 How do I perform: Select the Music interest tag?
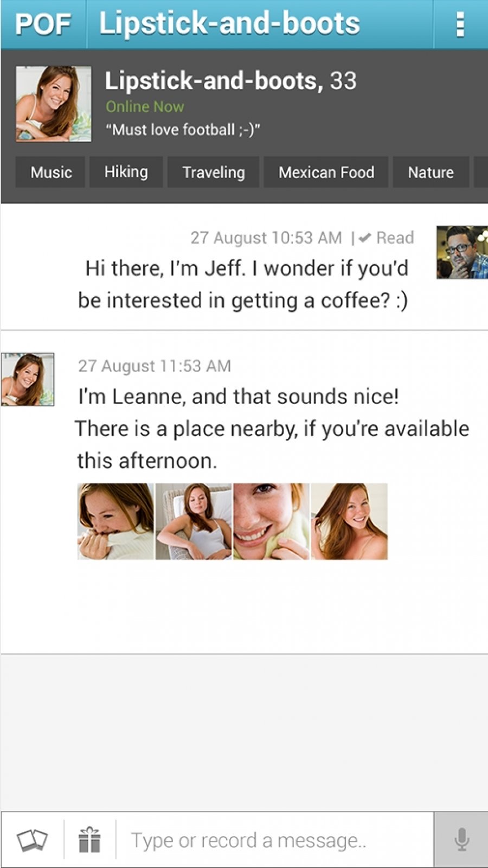coord(50,172)
